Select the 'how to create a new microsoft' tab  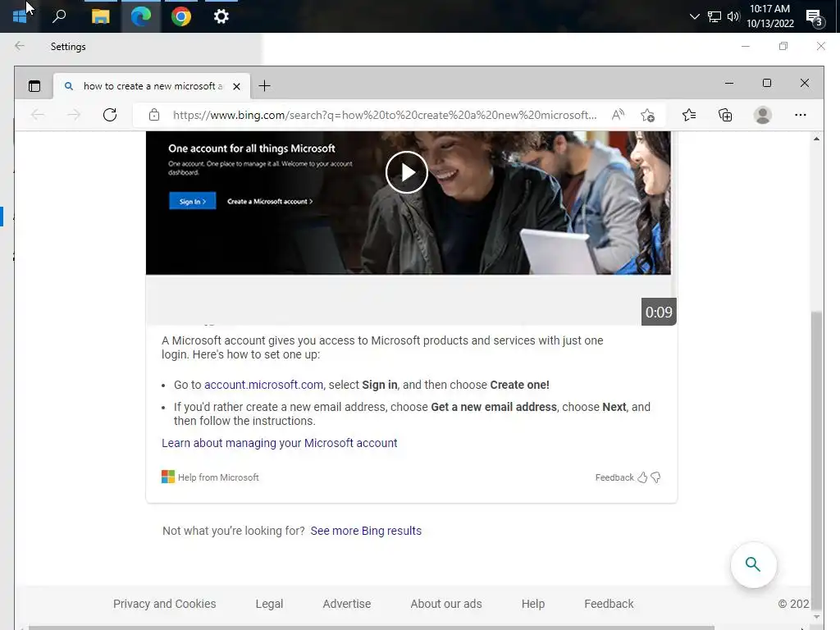(x=153, y=85)
